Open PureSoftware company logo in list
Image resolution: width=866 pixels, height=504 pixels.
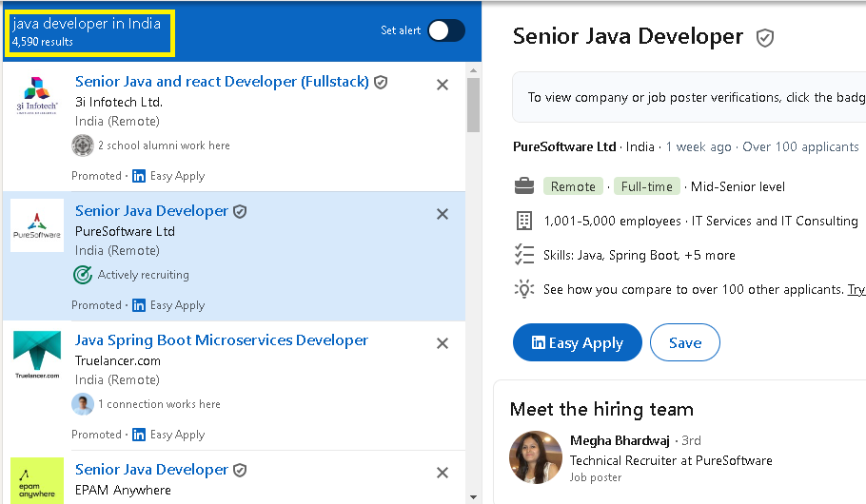(37, 225)
